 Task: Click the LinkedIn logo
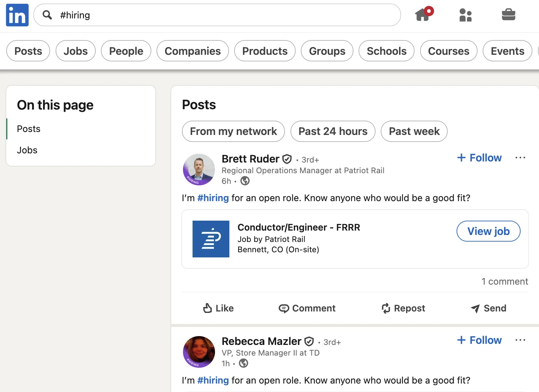[17, 15]
